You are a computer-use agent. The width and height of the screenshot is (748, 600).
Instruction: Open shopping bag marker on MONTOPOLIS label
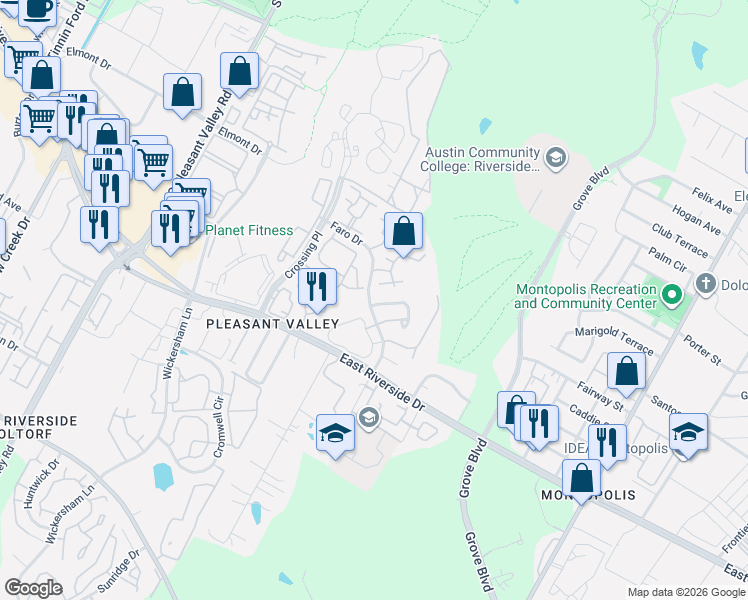click(581, 481)
